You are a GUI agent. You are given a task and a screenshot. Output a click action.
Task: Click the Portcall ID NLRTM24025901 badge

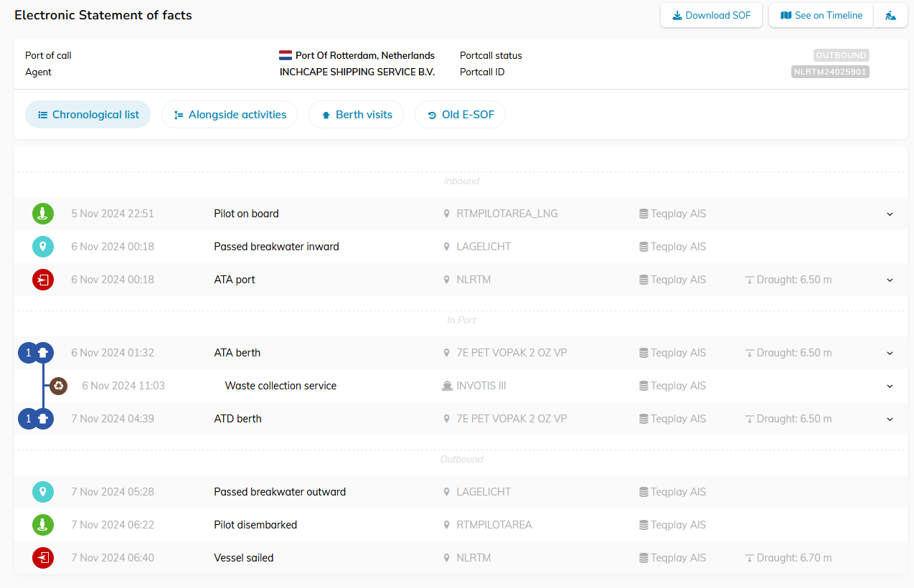pos(830,72)
